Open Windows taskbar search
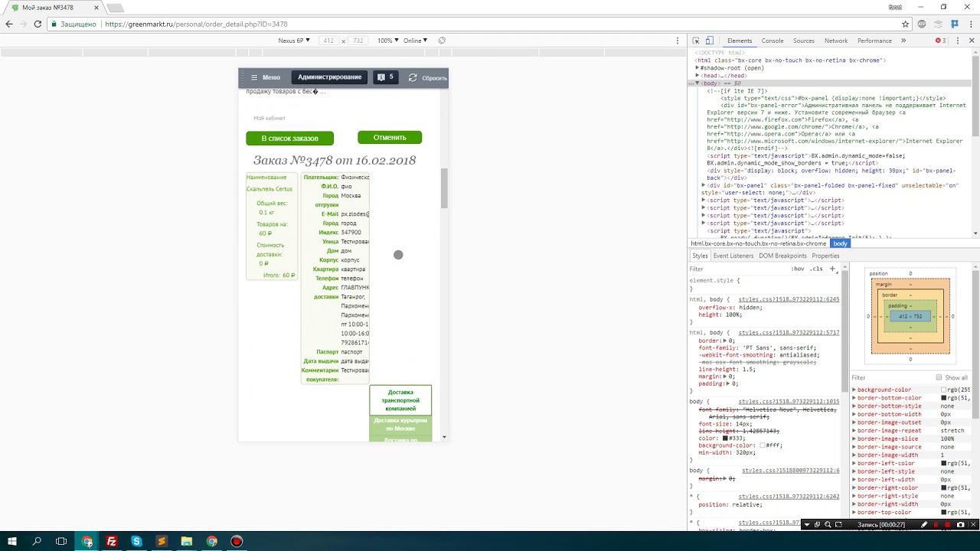 click(x=37, y=541)
